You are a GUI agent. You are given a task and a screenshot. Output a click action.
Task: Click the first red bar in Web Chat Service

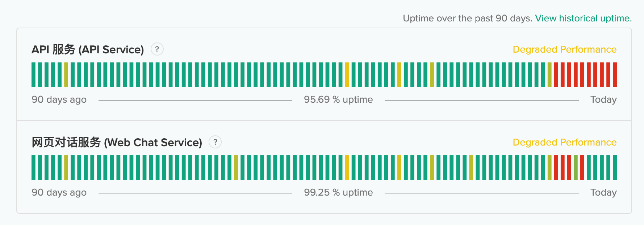pos(556,168)
